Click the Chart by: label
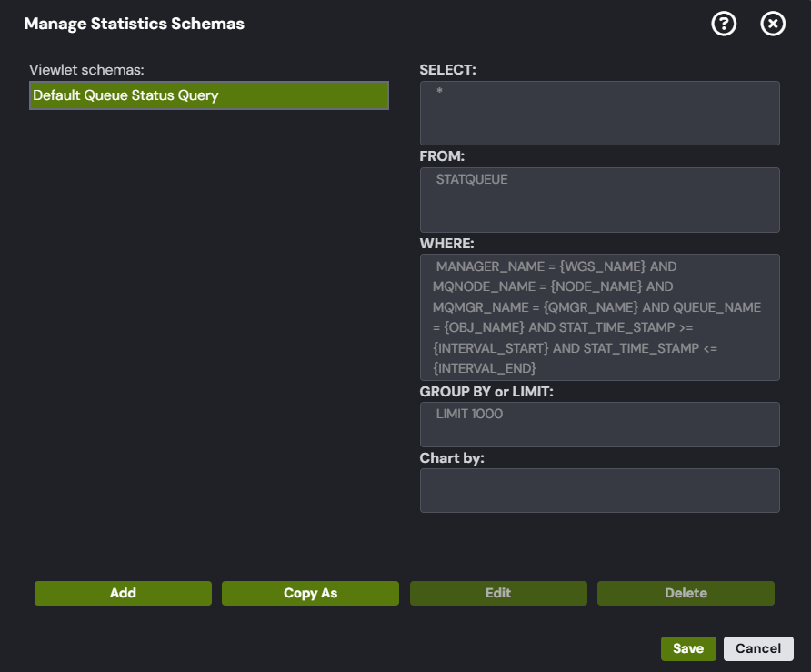The width and height of the screenshot is (811, 672). coord(452,457)
